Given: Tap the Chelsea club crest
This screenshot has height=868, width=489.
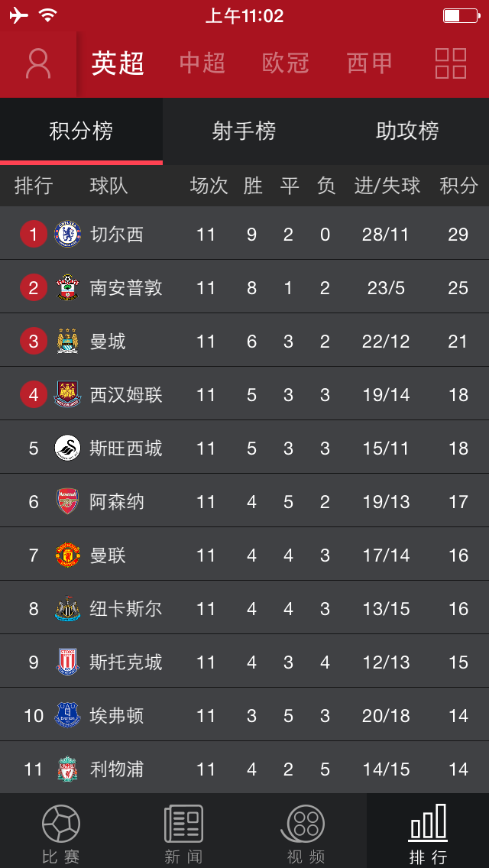Looking at the screenshot, I should tap(67, 234).
